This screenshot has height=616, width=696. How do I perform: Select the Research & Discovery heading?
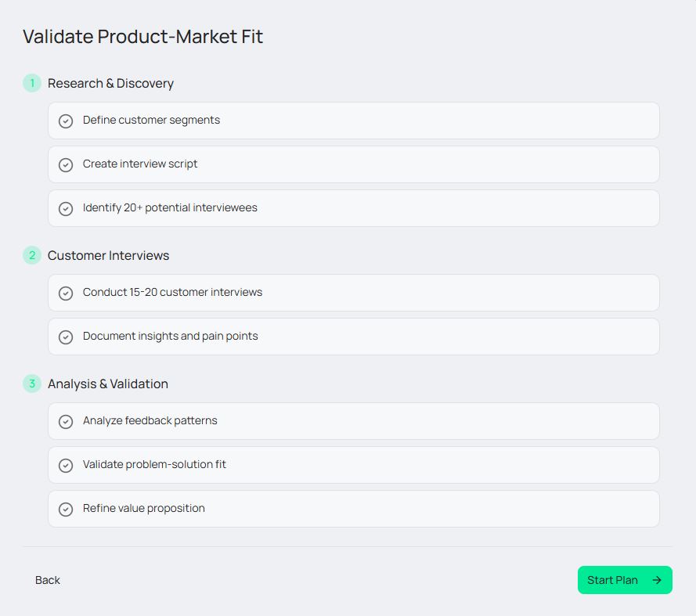pyautogui.click(x=110, y=83)
